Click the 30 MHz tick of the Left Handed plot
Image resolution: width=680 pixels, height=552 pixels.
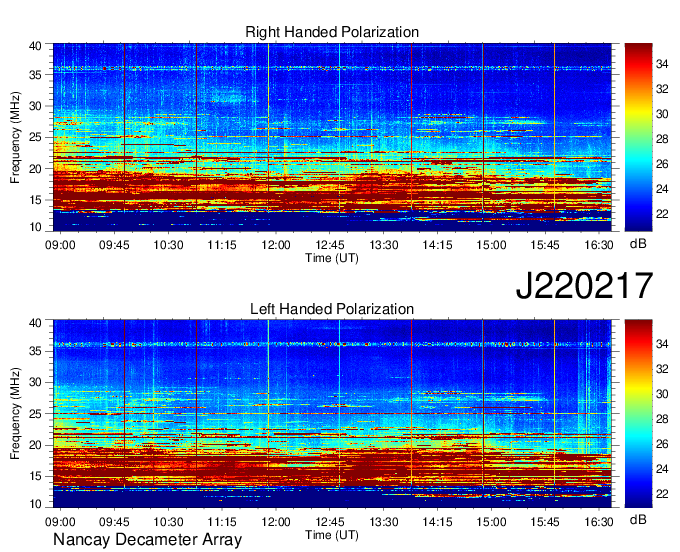pyautogui.click(x=35, y=382)
